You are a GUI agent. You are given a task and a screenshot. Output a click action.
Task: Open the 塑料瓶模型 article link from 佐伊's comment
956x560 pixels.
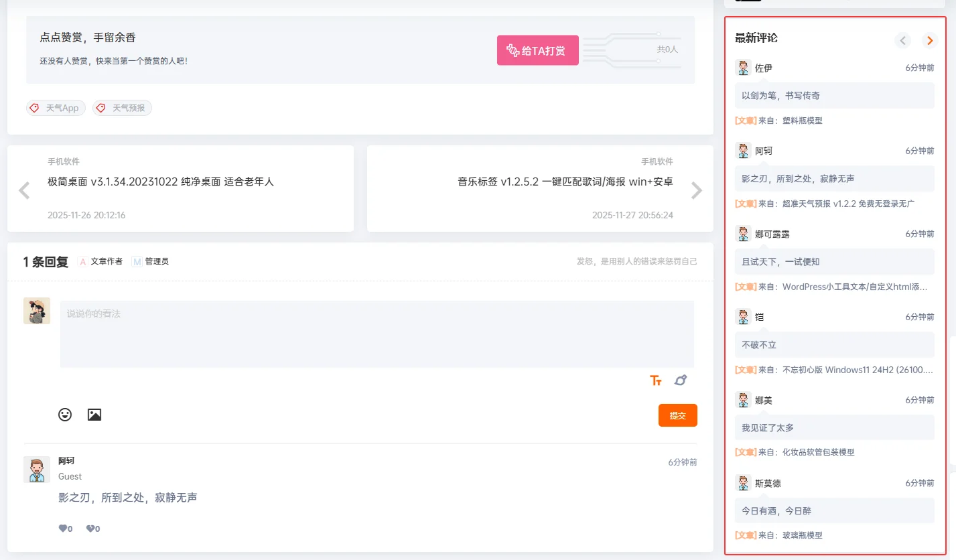click(x=802, y=121)
